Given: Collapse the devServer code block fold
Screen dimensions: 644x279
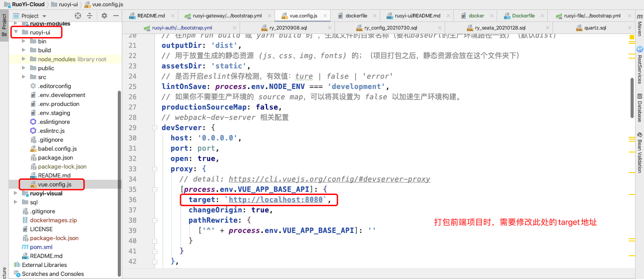Looking at the screenshot, I should tap(155, 127).
